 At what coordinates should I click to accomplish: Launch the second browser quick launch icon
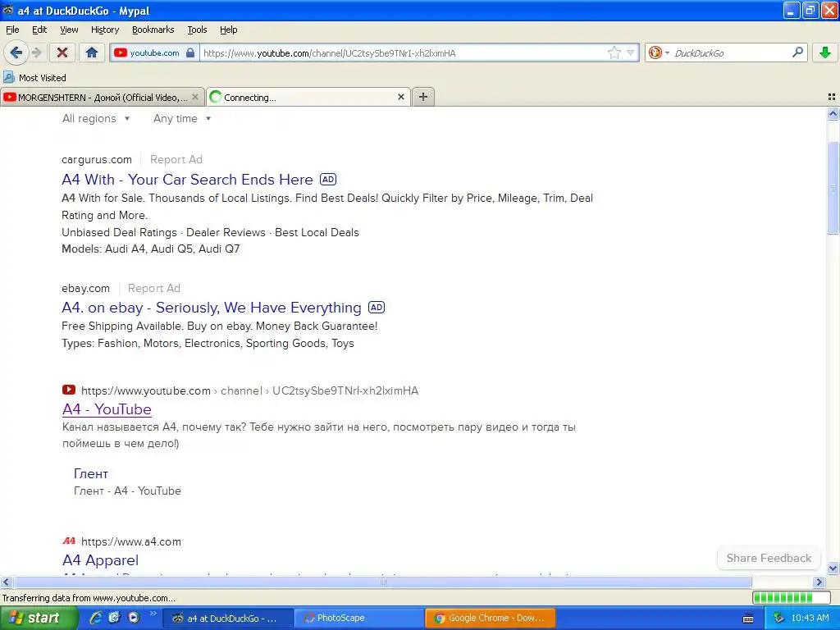pyautogui.click(x=114, y=618)
